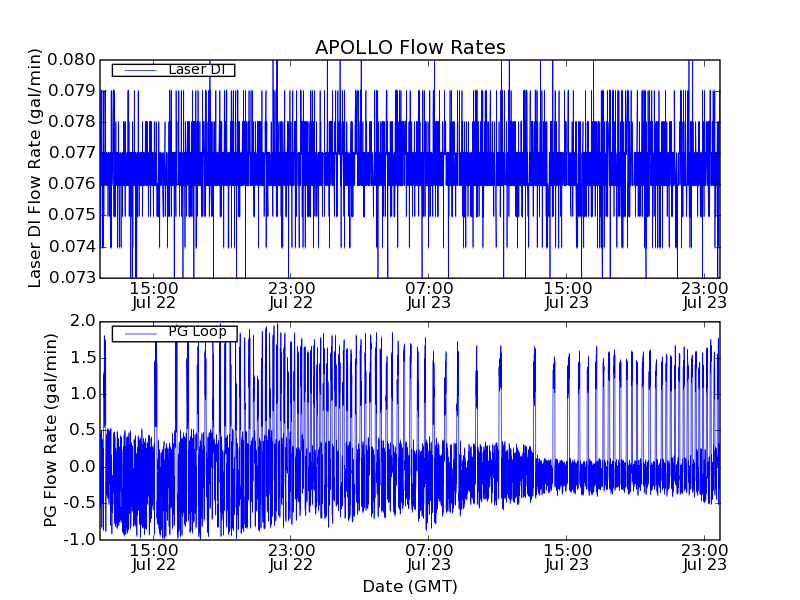This screenshot has width=800, height=600.
Task: Click the 1.0 tick on PG Flow axis
Action: point(83,394)
